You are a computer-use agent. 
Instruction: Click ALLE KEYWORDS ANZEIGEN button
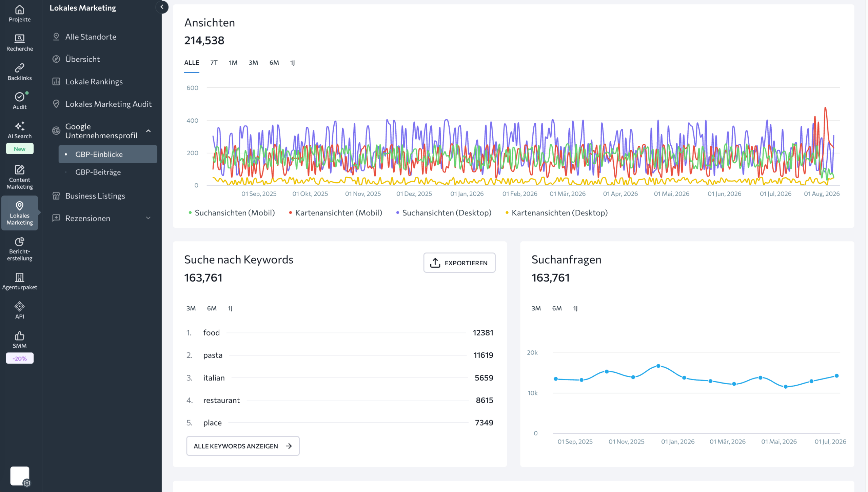coord(243,446)
